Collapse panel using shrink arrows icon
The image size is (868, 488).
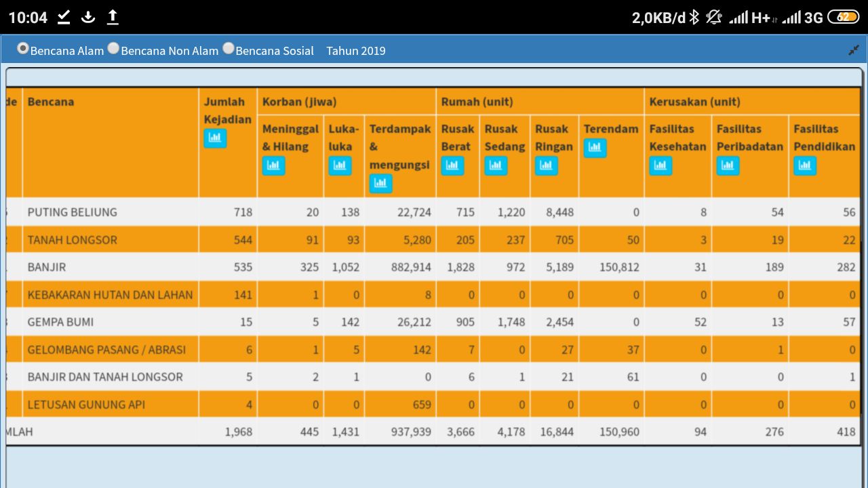854,51
